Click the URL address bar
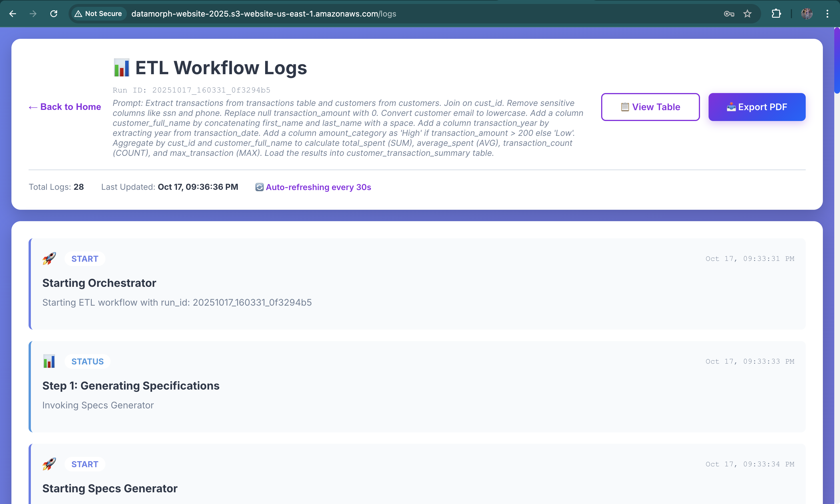Image resolution: width=840 pixels, height=504 pixels. click(263, 14)
